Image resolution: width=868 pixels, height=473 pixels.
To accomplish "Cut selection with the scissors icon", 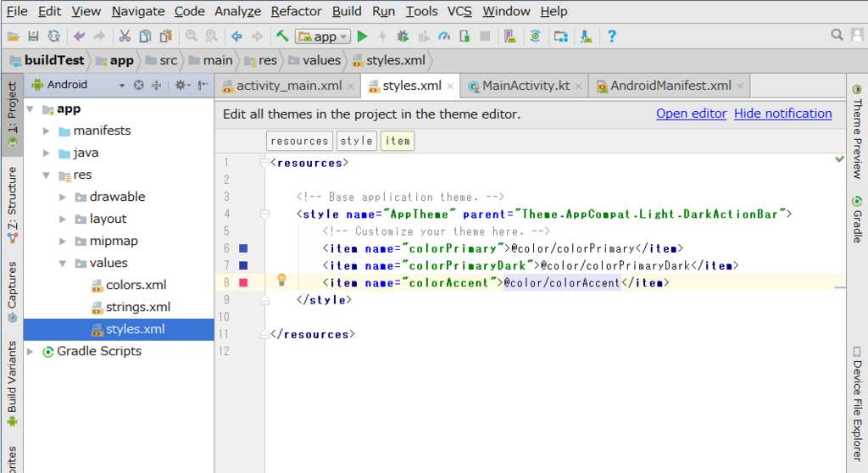I will tap(125, 36).
